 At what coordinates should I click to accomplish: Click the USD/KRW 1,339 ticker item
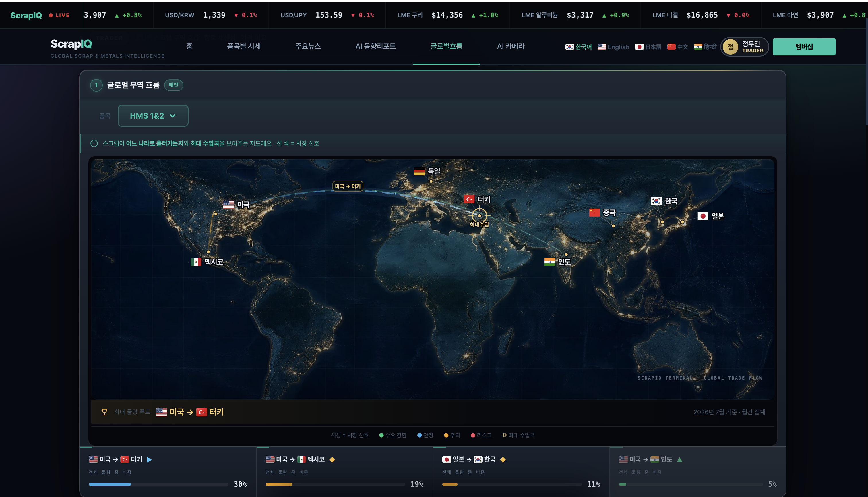point(211,15)
